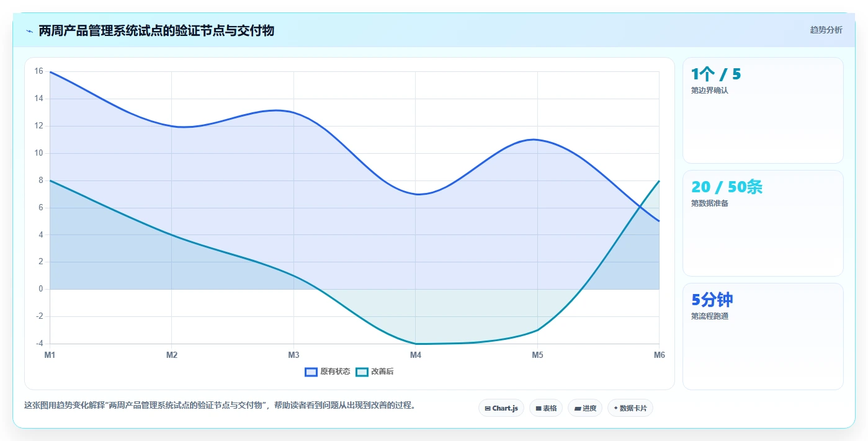Click the M1 x-axis label
Screen dimensions: 868x441
50,355
